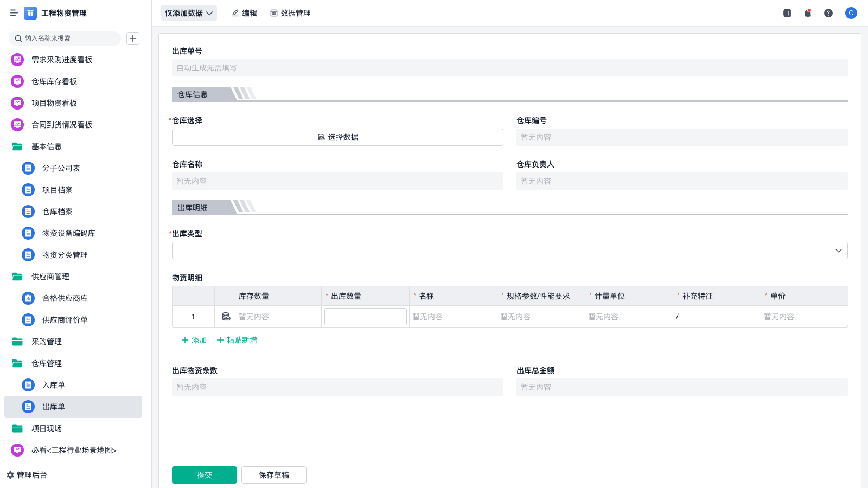868x488 pixels.
Task: Click the 仓库库存看板 dashboard icon
Action: (17, 81)
